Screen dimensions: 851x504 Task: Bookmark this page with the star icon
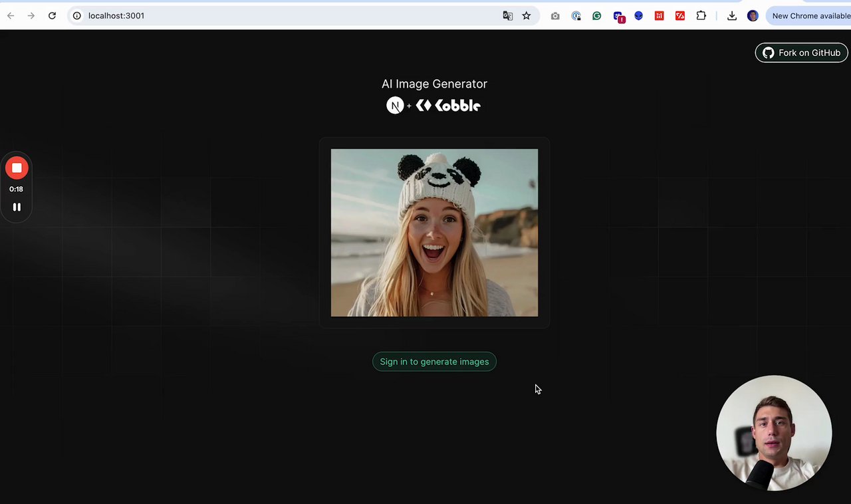pos(527,16)
